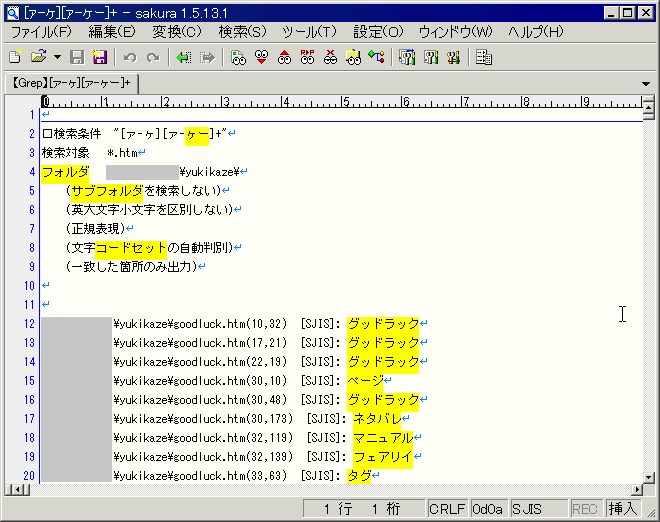Click highlighted サブフォルダ text on line 5
Screen dimensions: 660x522
(107, 191)
